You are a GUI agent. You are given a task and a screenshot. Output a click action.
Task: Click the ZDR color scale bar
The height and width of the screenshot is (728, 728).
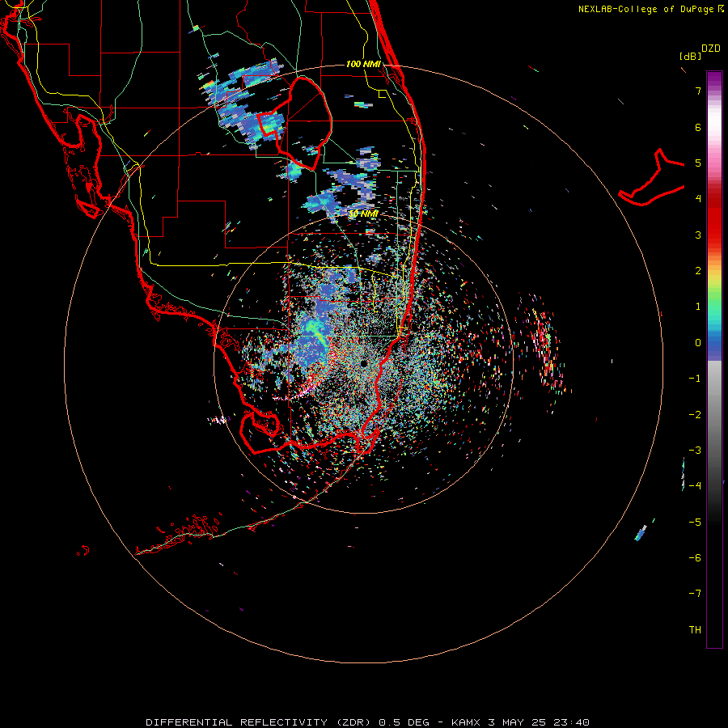(714, 359)
